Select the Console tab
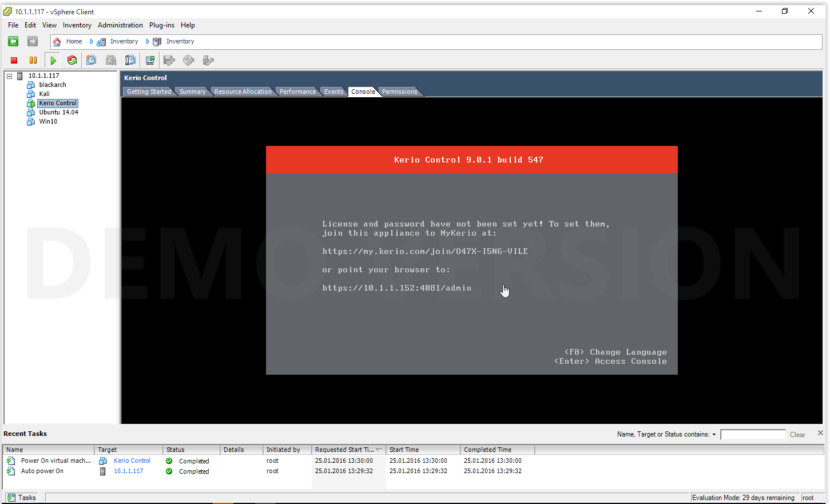The width and height of the screenshot is (830, 504). coord(363,92)
